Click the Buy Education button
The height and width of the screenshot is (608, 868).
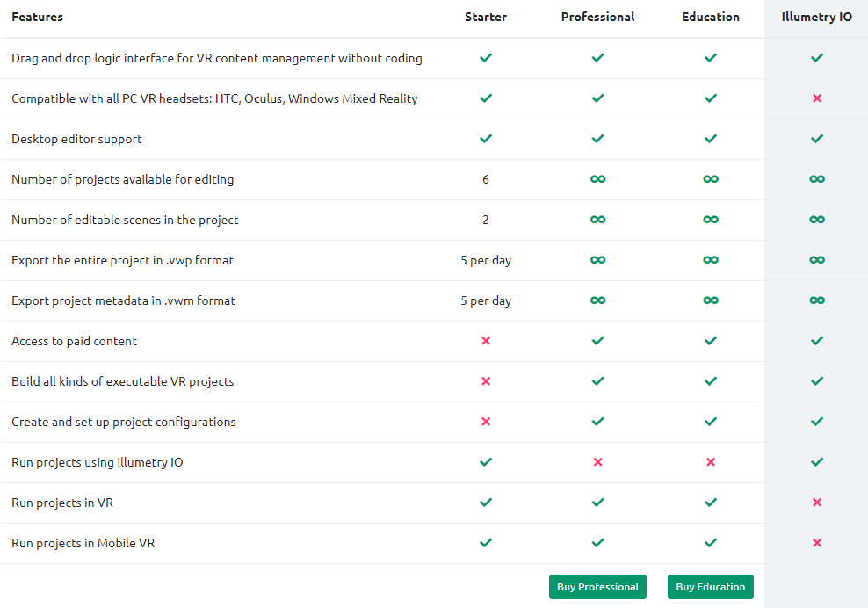click(x=710, y=587)
